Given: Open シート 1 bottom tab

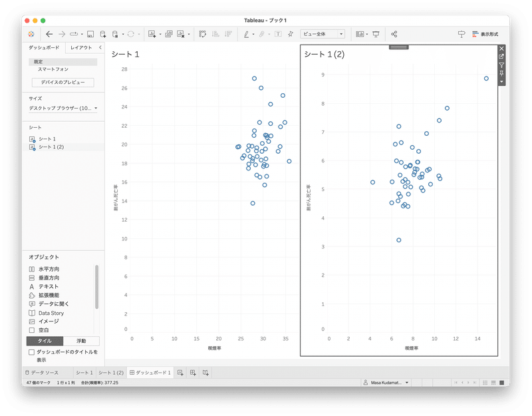Looking at the screenshot, I should tap(84, 373).
